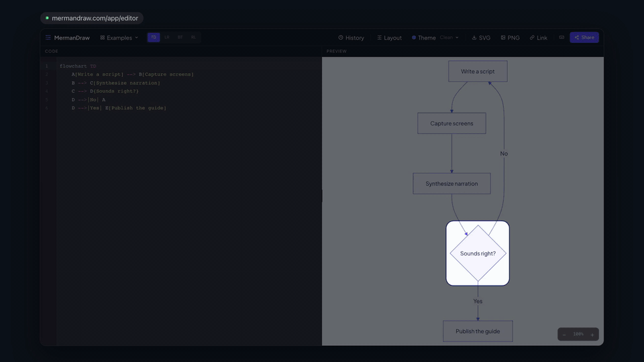Click the 100% zoom level
644x362 pixels.
click(578, 334)
